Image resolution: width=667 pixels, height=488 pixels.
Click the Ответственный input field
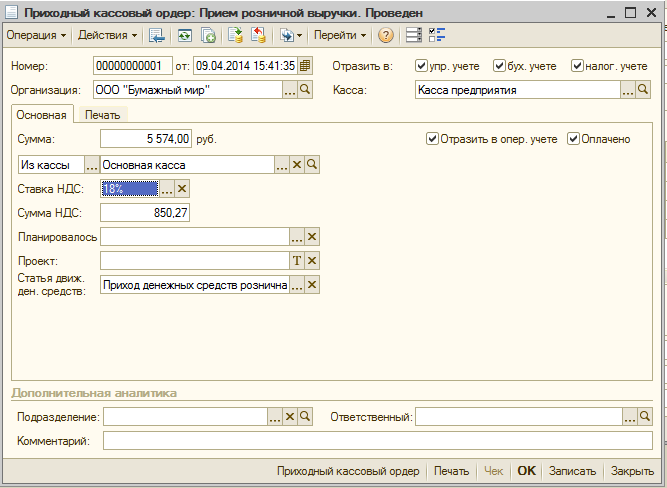[519, 417]
